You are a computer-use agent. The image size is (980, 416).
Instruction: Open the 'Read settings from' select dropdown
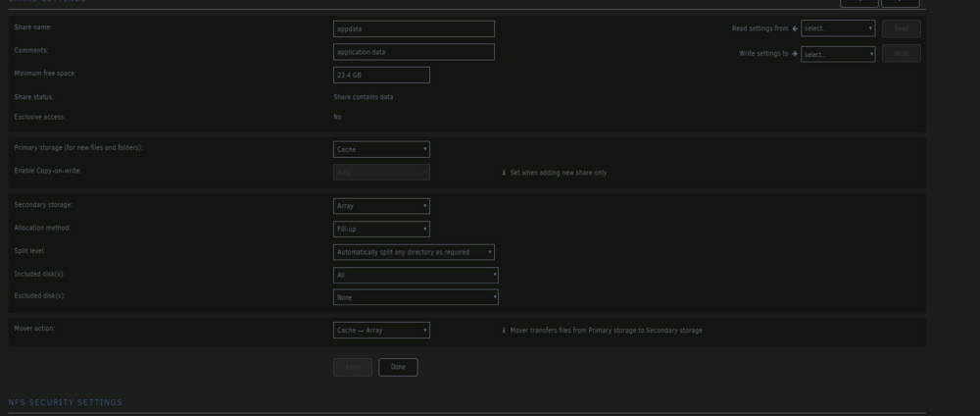[838, 28]
